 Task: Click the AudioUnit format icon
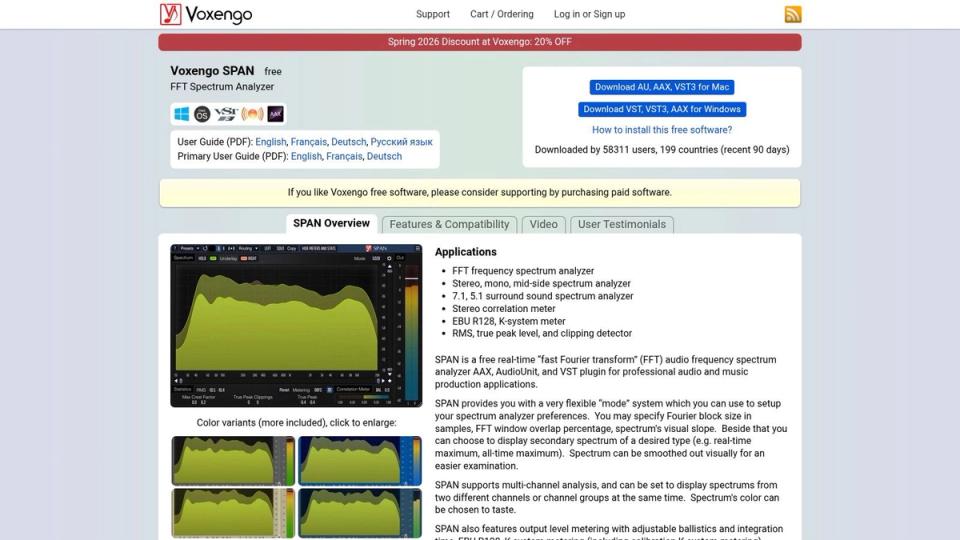252,114
